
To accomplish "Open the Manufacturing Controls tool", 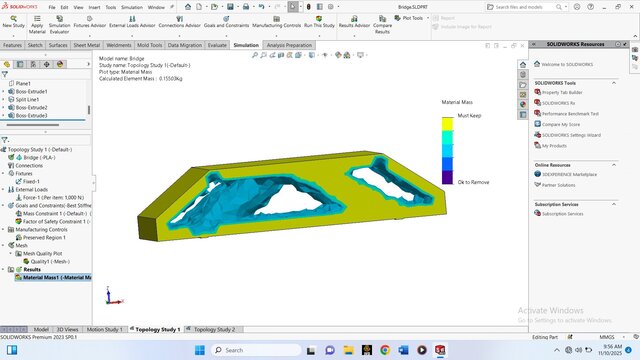I will 276,22.
